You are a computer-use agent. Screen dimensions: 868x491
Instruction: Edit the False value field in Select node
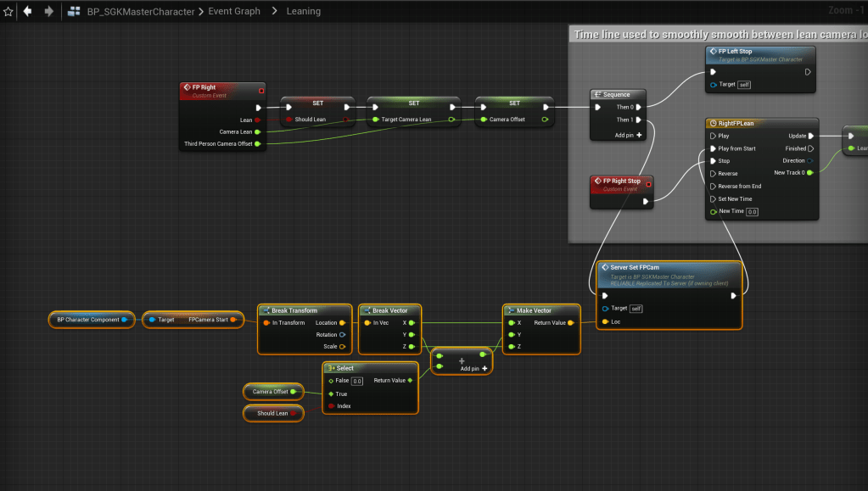[x=357, y=381]
